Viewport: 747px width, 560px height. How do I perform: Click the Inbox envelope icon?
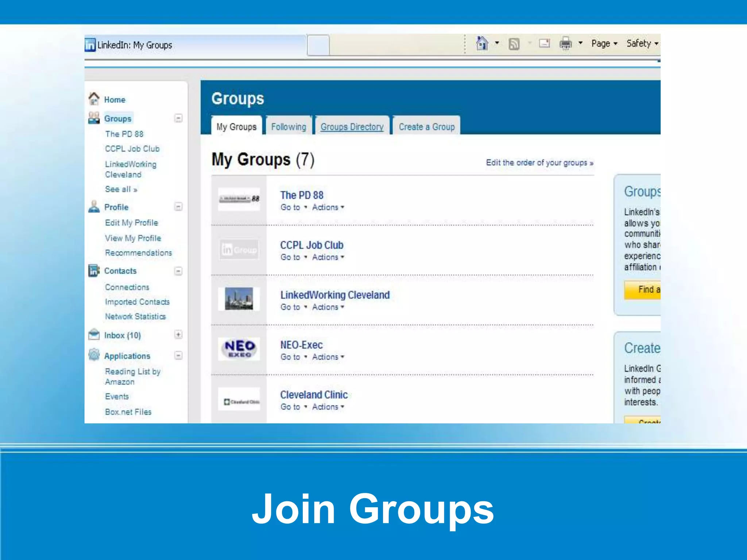[x=94, y=334]
